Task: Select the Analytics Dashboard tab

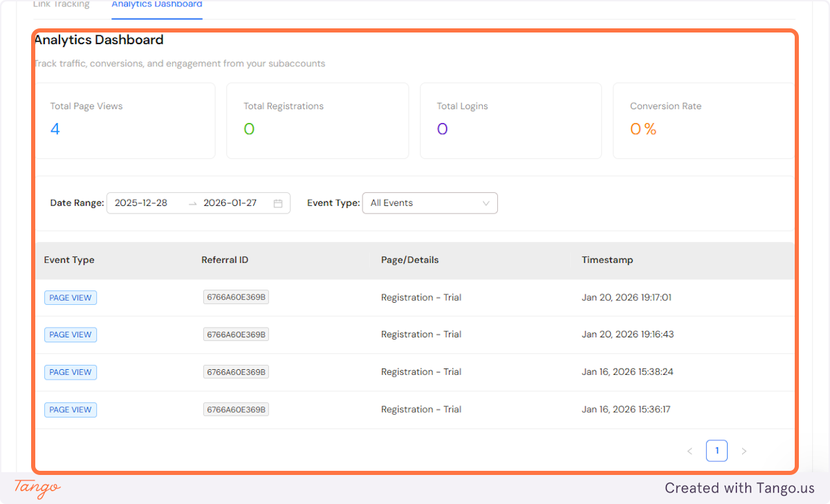Action: [157, 5]
